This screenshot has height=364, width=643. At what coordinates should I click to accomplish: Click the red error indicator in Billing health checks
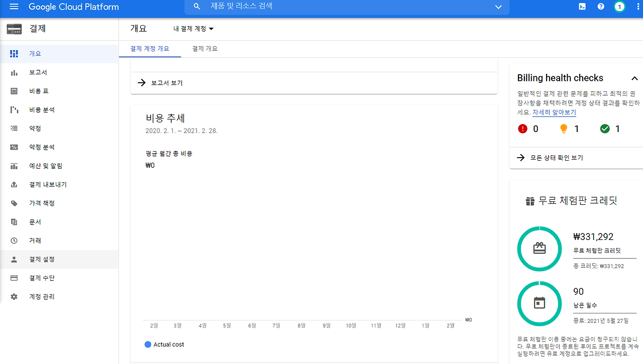pos(523,129)
